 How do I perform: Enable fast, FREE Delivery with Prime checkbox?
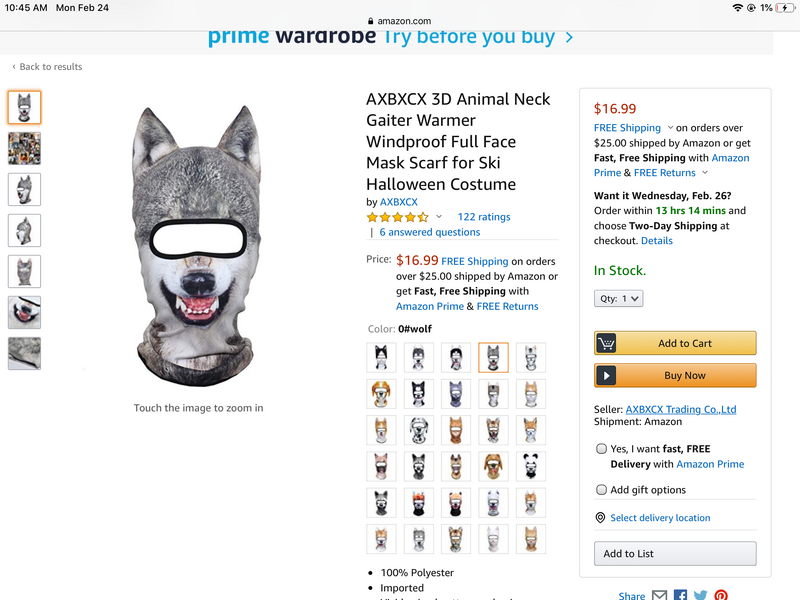[601, 449]
